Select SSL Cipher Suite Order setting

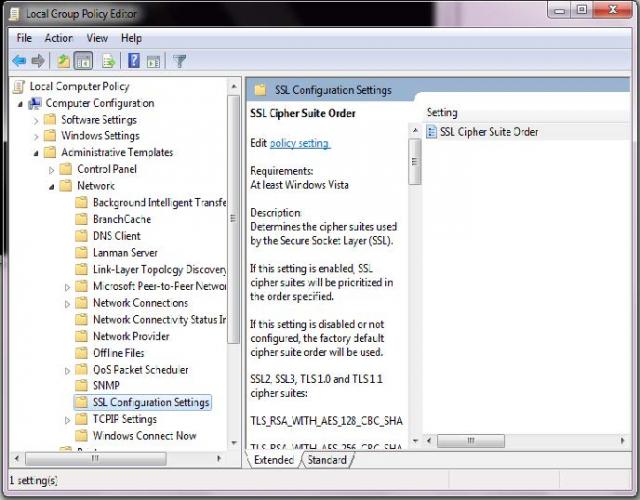point(488,132)
